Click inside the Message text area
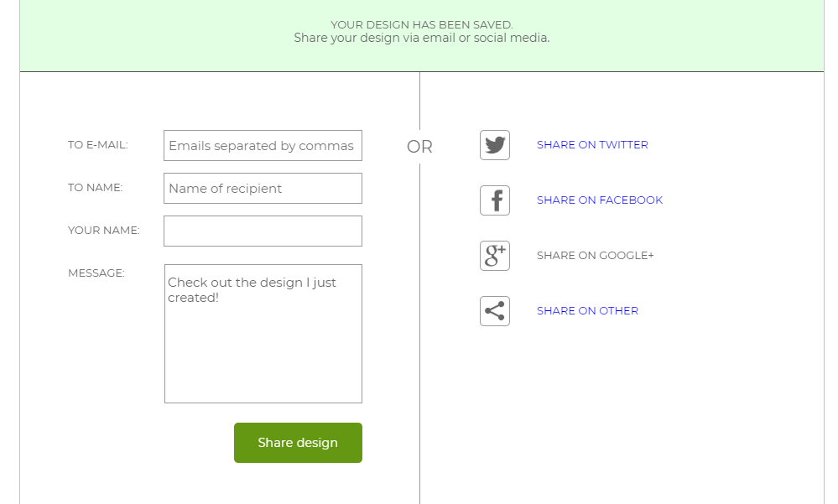The width and height of the screenshot is (838, 504). (263, 334)
